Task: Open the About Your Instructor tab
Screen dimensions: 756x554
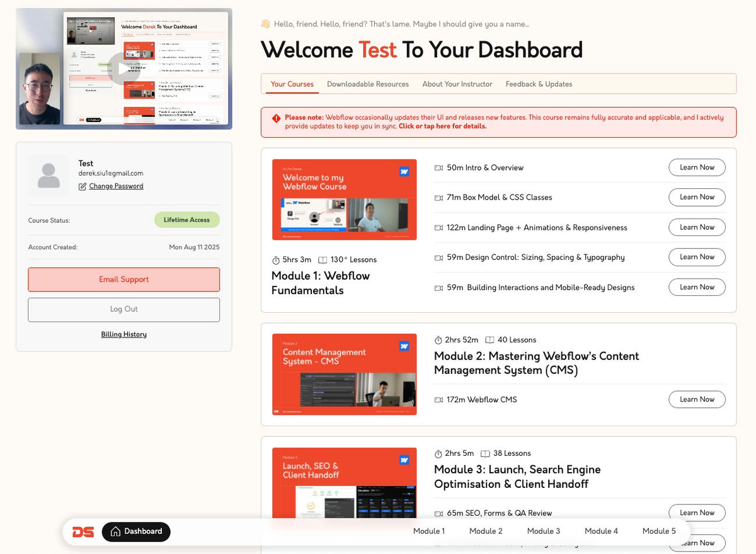Action: click(457, 84)
